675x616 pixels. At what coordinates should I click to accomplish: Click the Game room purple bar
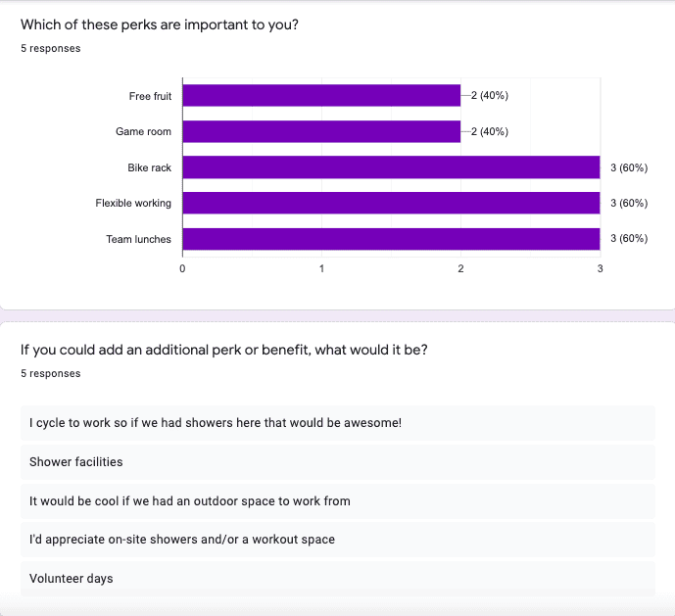(x=321, y=131)
